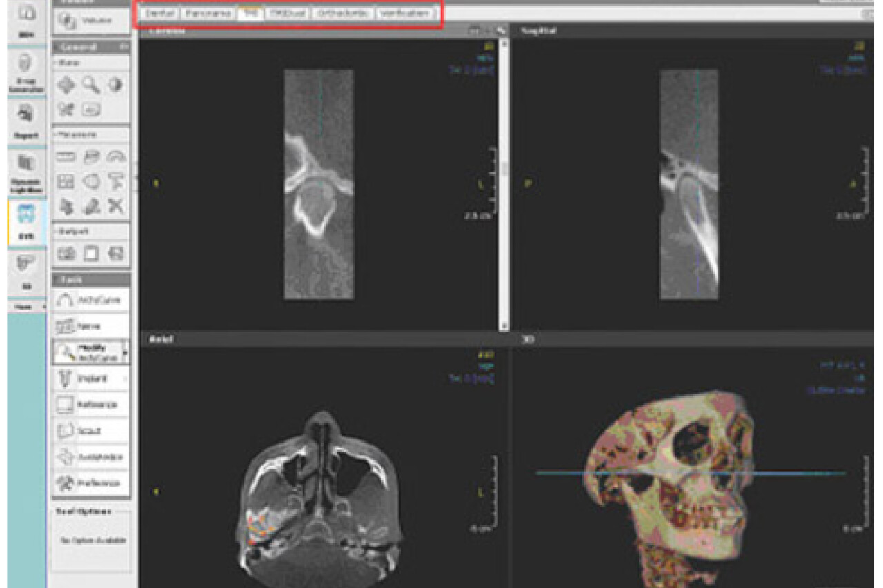883x588 pixels.
Task: Select the TMJ tab
Action: [x=250, y=13]
